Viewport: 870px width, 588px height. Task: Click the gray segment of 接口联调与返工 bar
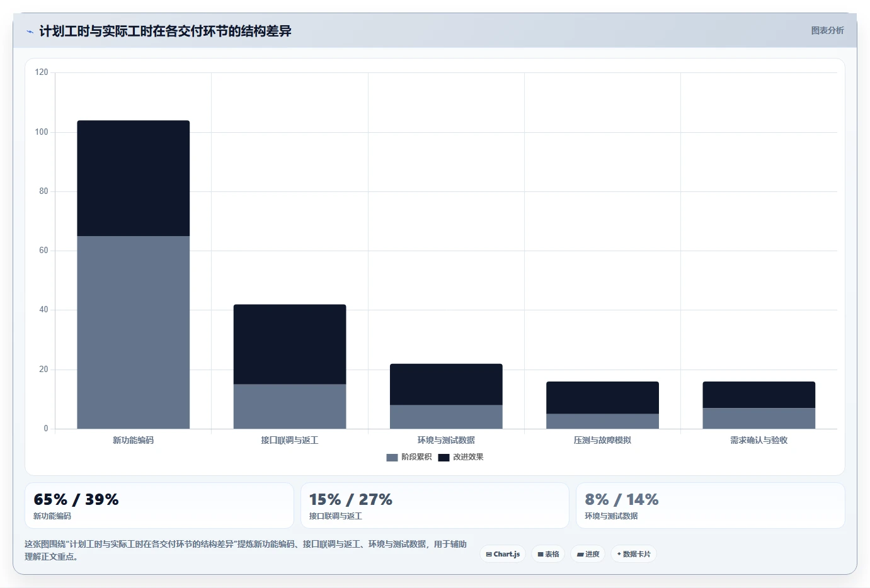pyautogui.click(x=290, y=407)
